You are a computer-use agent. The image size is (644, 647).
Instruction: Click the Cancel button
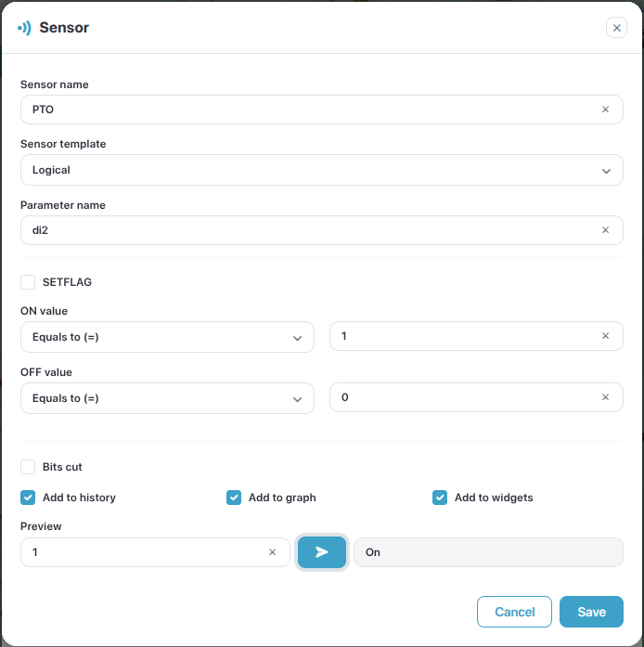pos(514,612)
